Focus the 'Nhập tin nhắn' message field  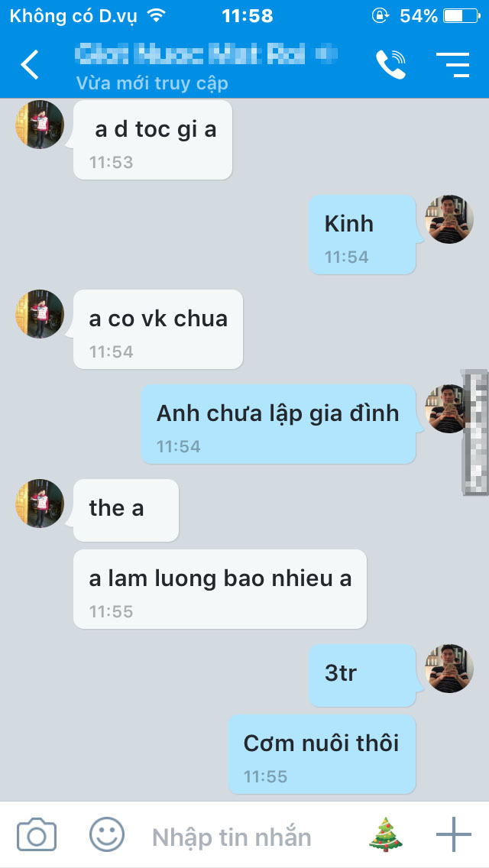pyautogui.click(x=232, y=837)
